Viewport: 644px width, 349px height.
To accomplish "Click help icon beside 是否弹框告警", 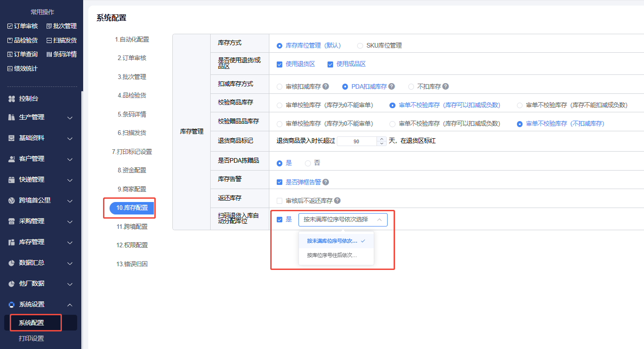I will [x=326, y=182].
